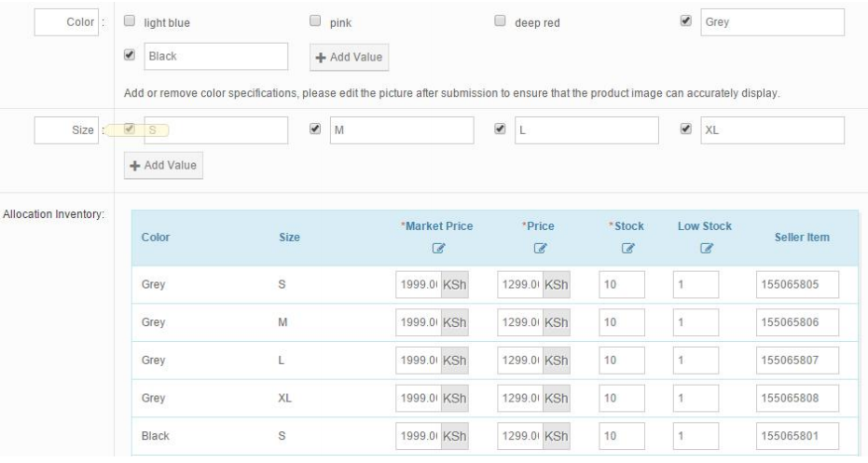
Task: Click Low Stock field for Black S
Action: (695, 434)
